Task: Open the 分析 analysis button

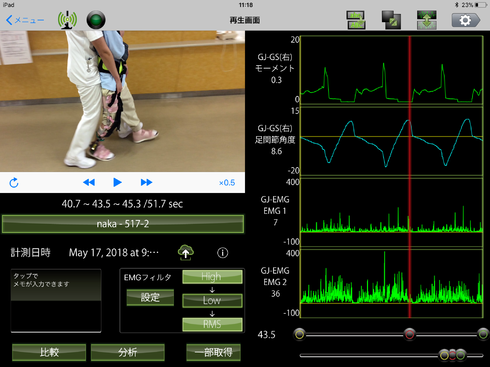Action: (x=128, y=352)
